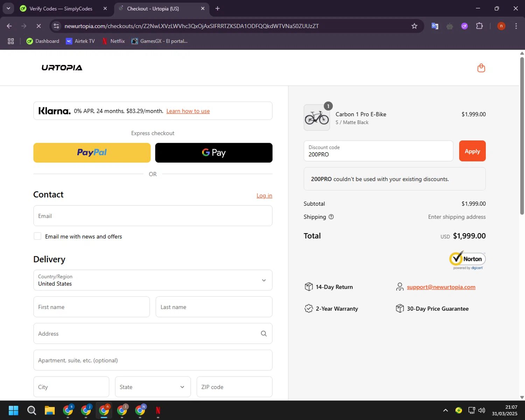The width and height of the screenshot is (525, 420).
Task: Click the Norton secured badge
Action: 467,260
